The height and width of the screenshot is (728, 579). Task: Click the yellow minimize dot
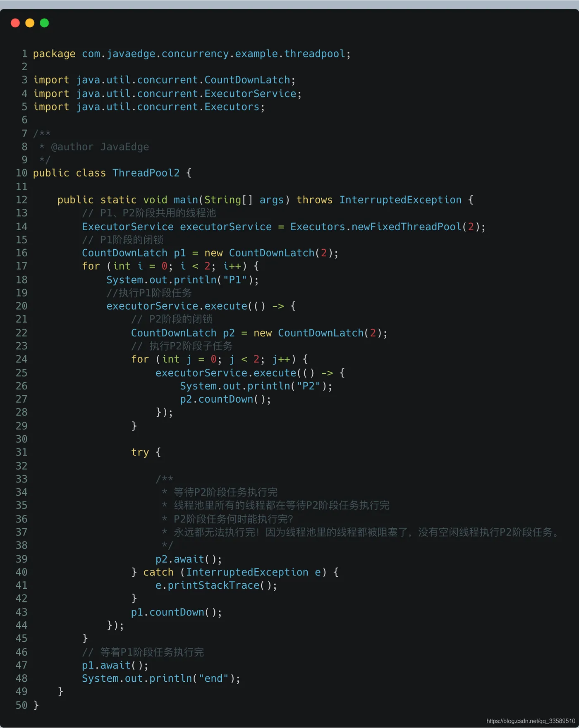[x=30, y=23]
